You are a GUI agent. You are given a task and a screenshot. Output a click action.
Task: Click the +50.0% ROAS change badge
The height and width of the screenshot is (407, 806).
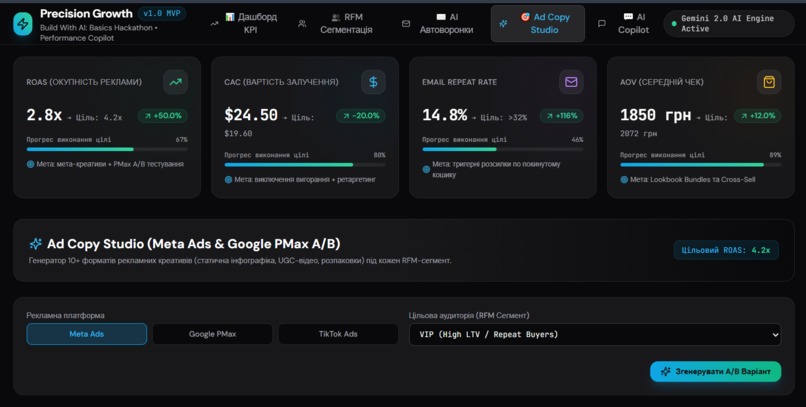point(163,116)
